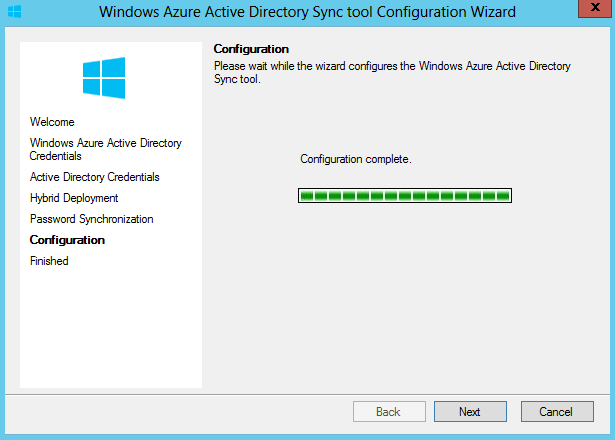
Task: Click the 'Configuration complete.' status text
Action: pos(356,159)
